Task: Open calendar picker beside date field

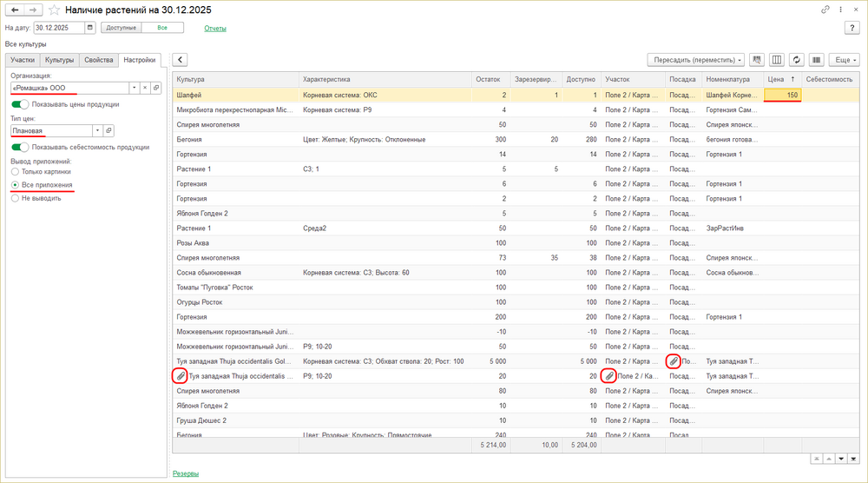Action: click(x=90, y=28)
